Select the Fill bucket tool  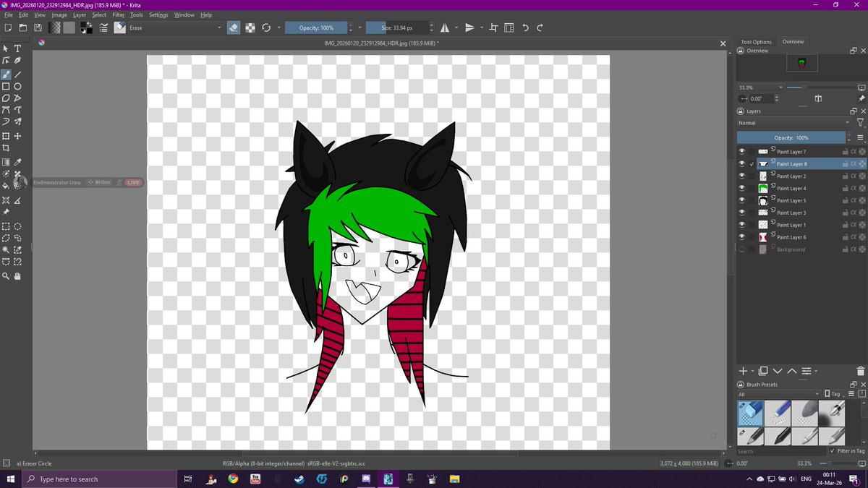click(x=6, y=186)
